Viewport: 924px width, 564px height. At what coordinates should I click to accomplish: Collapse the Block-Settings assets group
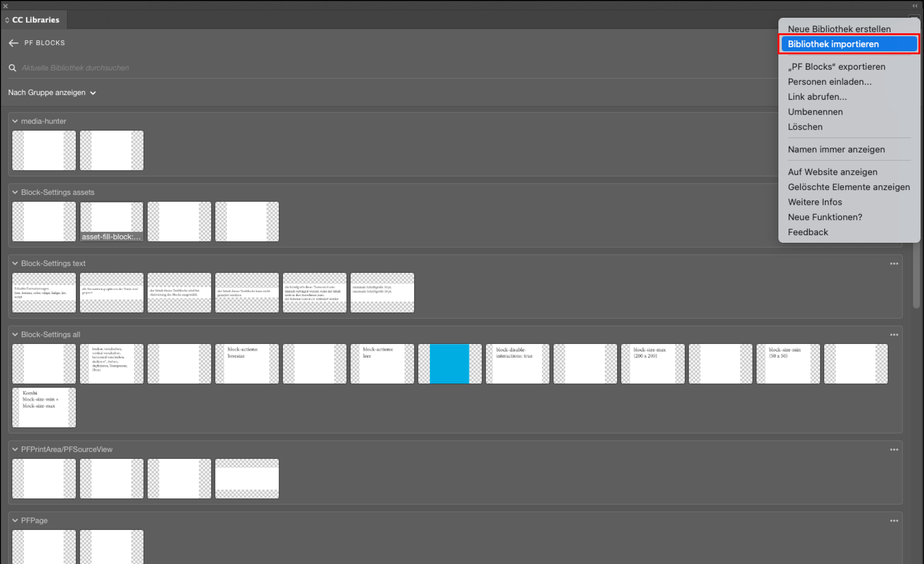15,193
